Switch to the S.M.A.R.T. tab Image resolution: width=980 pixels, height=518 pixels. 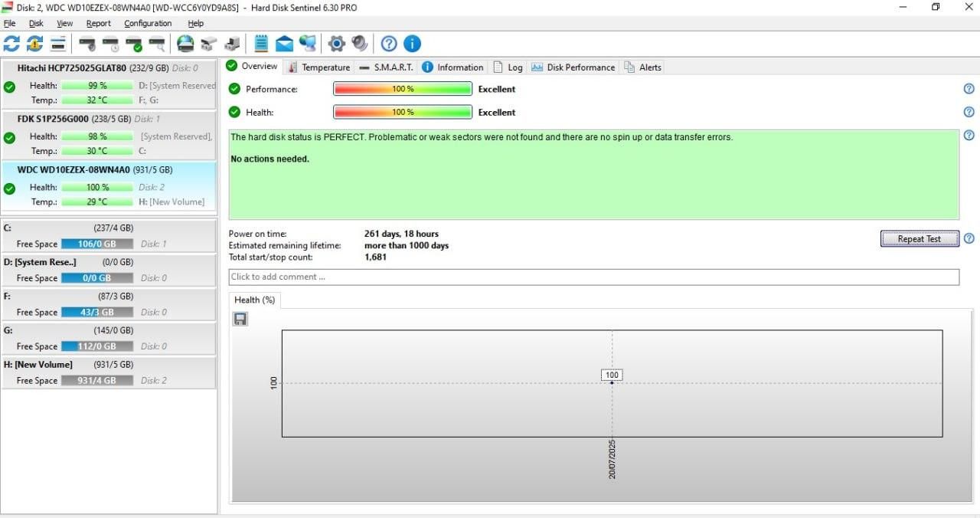(386, 67)
